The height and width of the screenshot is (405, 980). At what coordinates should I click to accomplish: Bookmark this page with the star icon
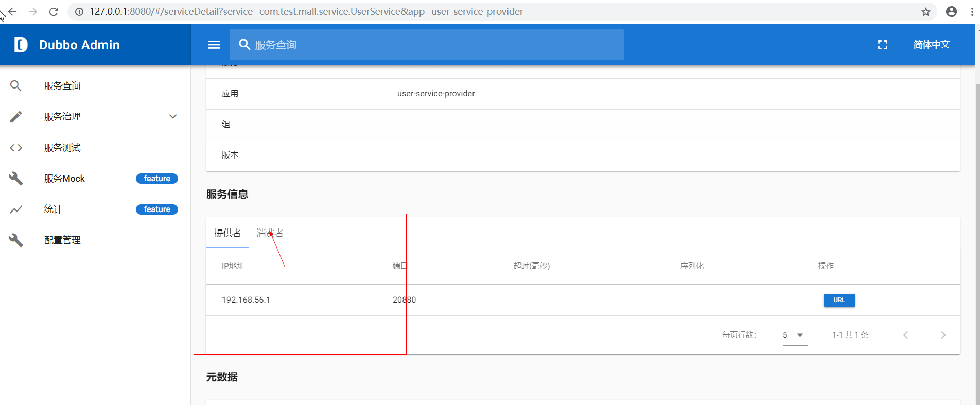pos(926,12)
